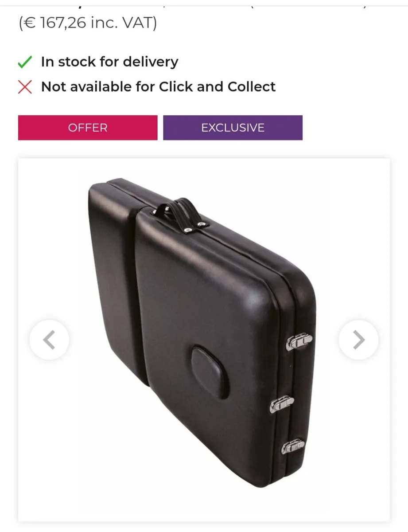Click the middle chrome latch on the case
Screen dimensions: 408x532
pyautogui.click(x=282, y=403)
